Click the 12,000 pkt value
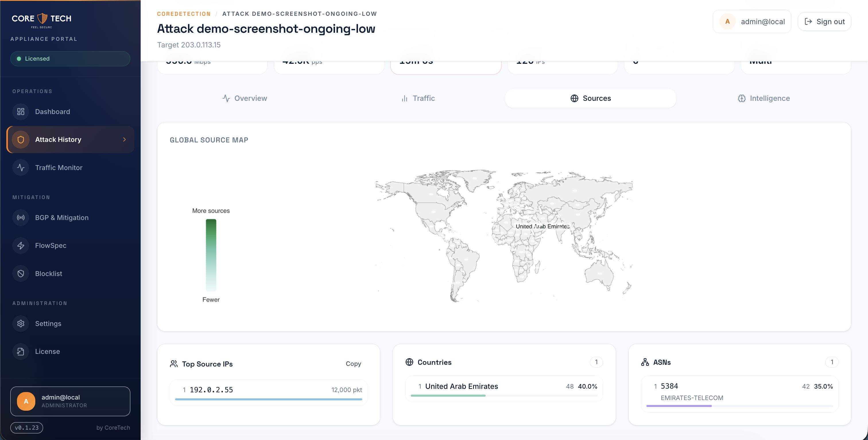Screen dimensions: 868x440 coord(346,390)
